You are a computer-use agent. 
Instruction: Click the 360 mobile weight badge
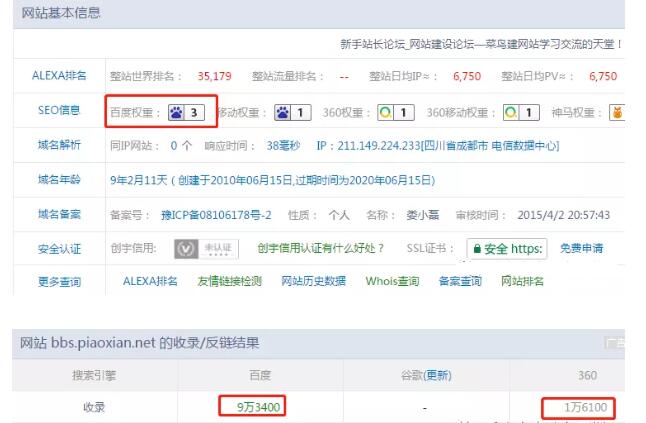(521, 112)
